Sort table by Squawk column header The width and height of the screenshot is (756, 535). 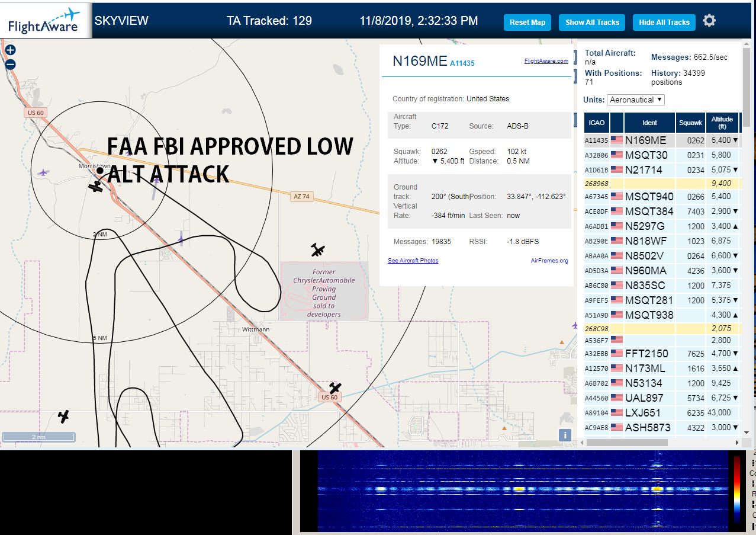pos(691,123)
